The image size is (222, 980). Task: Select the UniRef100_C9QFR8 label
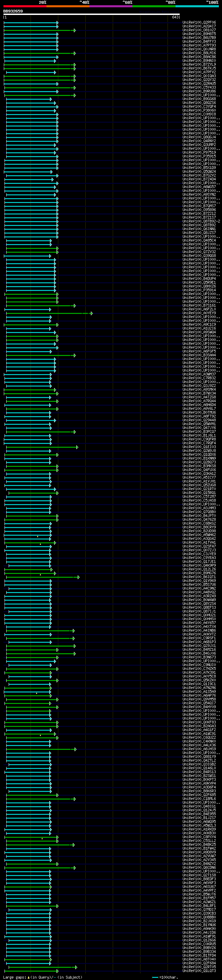point(199,439)
